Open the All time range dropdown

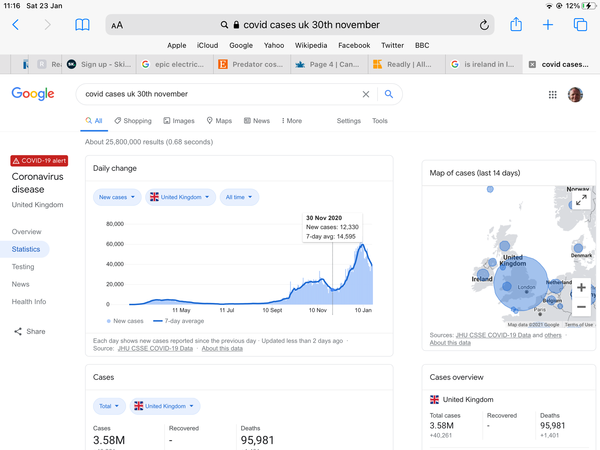239,197
